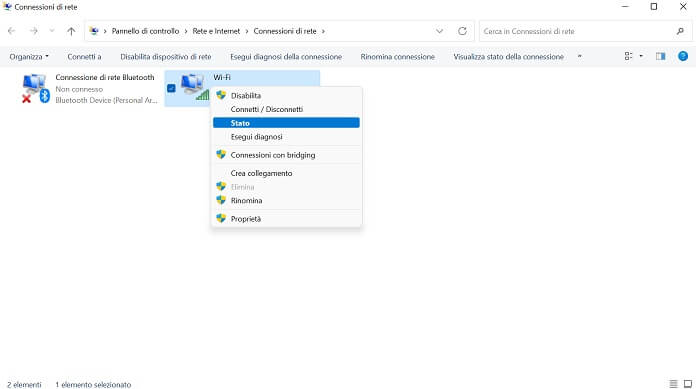
Task: Select Connessioni con bridging entry
Action: click(286, 155)
